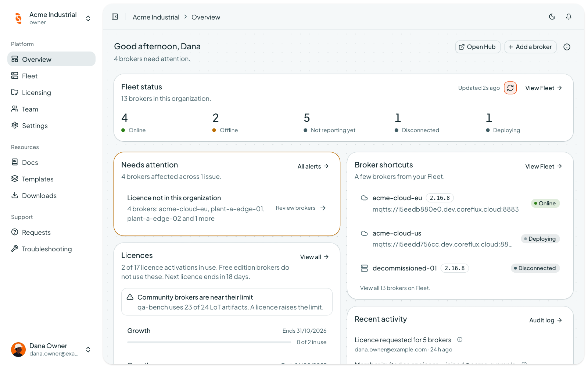This screenshot has height=368, width=588.
Task: Click the cloud icon beside acme-cloud-eu
Action: coord(364,198)
